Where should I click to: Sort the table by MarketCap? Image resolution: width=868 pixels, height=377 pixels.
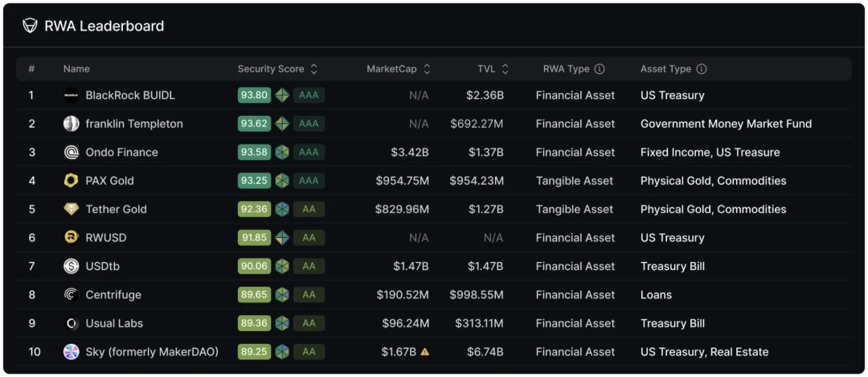(427, 69)
